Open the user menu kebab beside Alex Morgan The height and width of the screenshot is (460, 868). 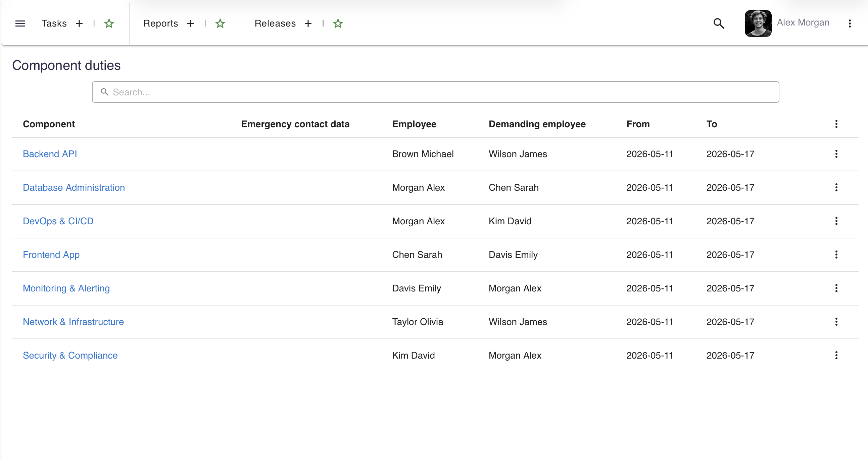tap(850, 23)
